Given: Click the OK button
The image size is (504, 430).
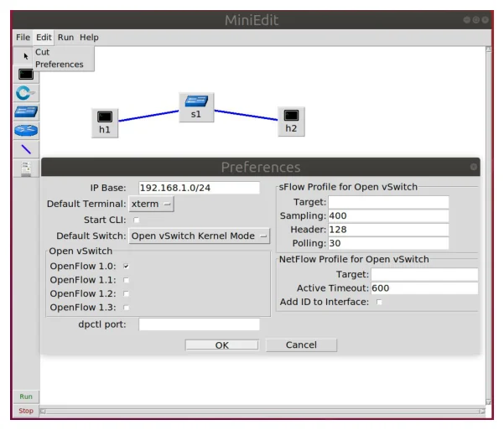Looking at the screenshot, I should click(221, 345).
